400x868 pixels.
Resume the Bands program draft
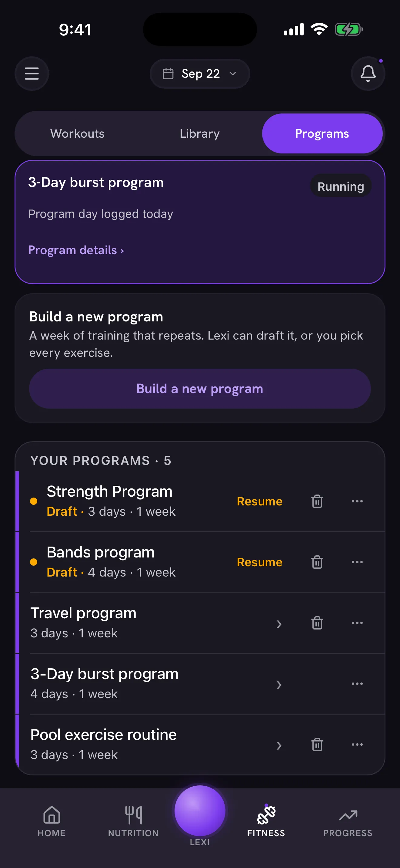259,562
